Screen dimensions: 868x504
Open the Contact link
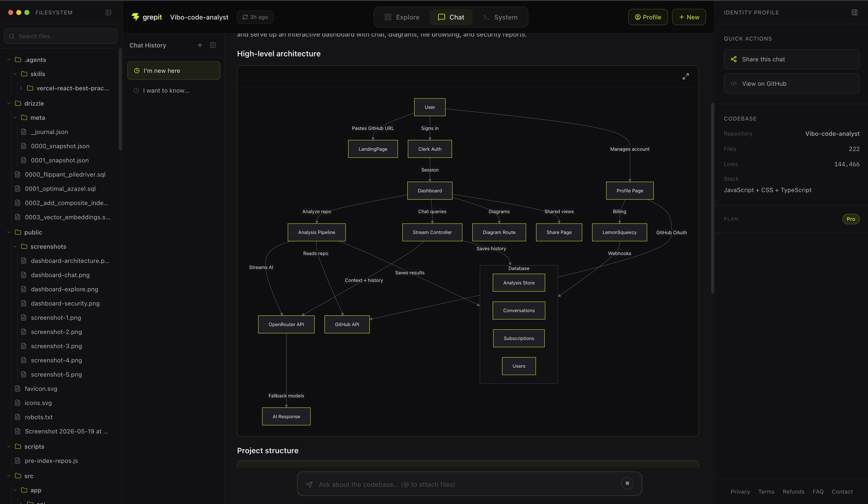pyautogui.click(x=842, y=492)
